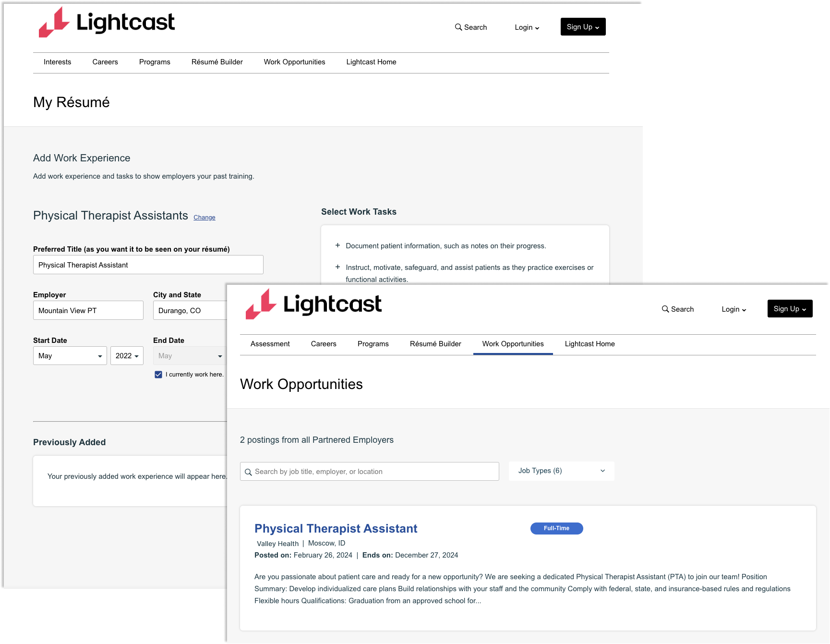Open the Start Date year dropdown showing 2022
830x644 pixels.
click(x=127, y=356)
